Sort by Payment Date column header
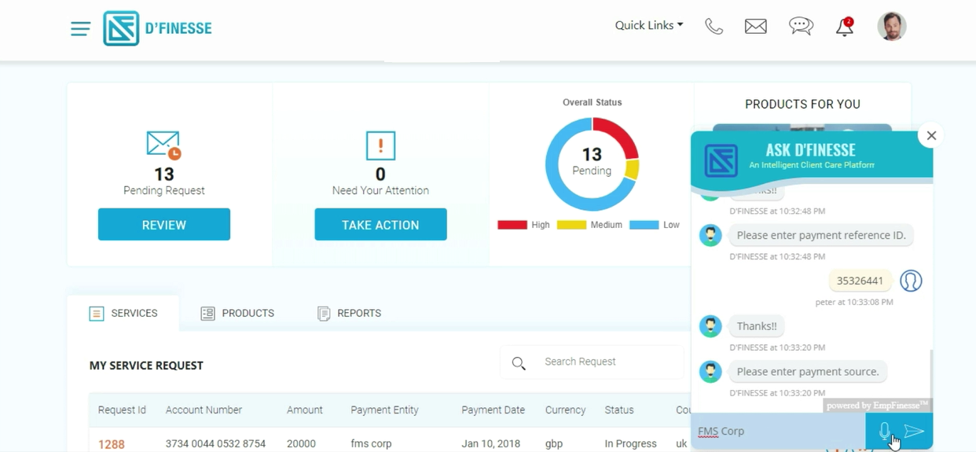976x452 pixels. coord(493,410)
